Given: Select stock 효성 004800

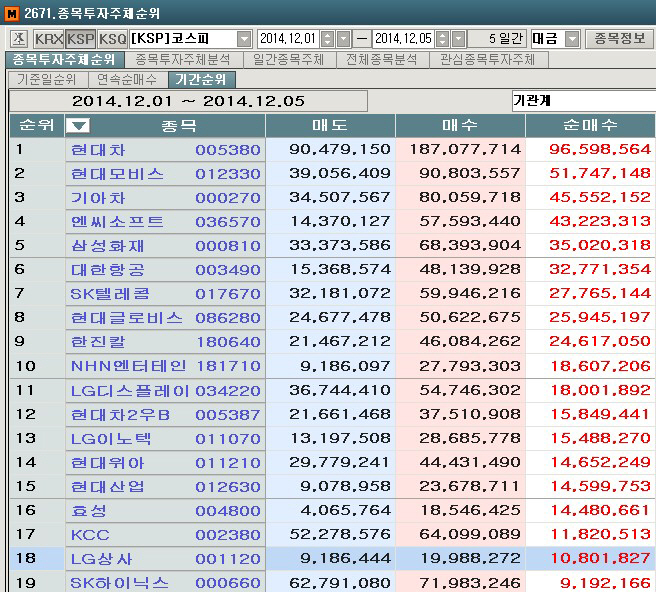Looking at the screenshot, I should (165, 511).
